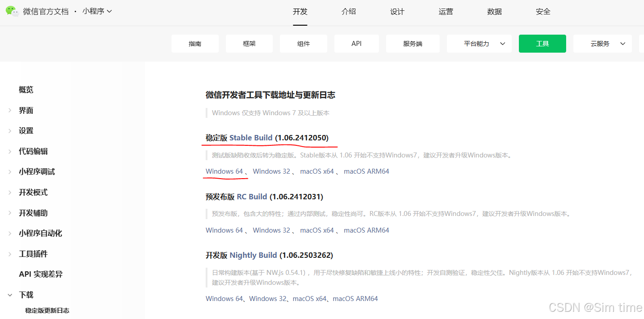
Task: Download RC Build macOS ARM64
Action: (366, 230)
